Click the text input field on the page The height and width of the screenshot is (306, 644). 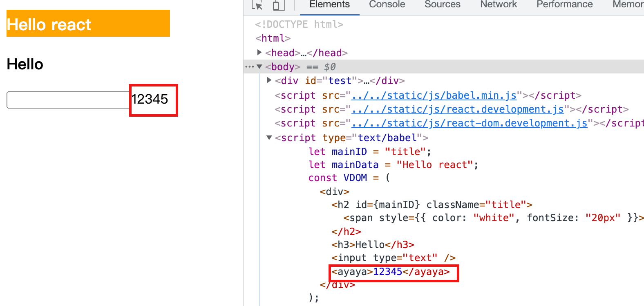pos(68,100)
